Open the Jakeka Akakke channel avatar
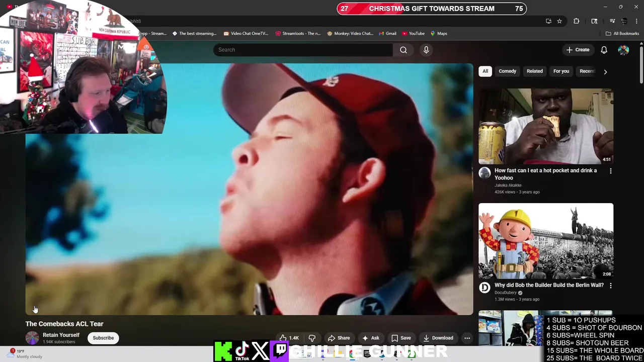This screenshot has height=362, width=644. [485, 173]
